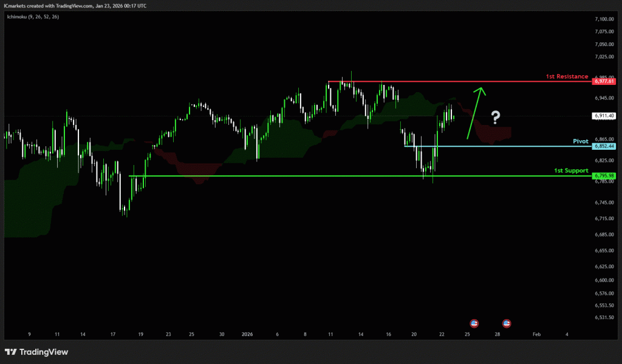Click the red 6,977.61 resistance price tag
Viewport: 622px width, 364px height.
tap(604, 81)
